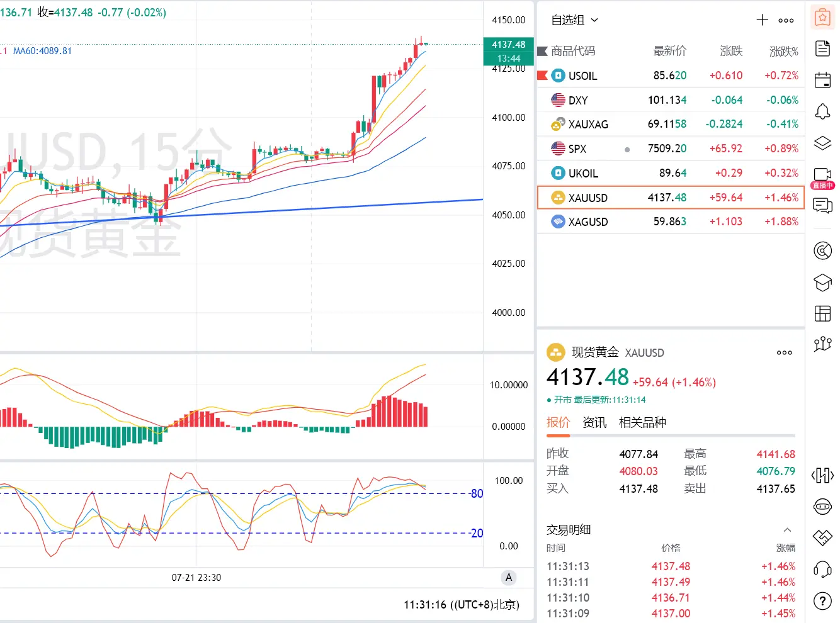Collapse the 交易明细 trade details section
This screenshot has height=623, width=840.
(787, 530)
